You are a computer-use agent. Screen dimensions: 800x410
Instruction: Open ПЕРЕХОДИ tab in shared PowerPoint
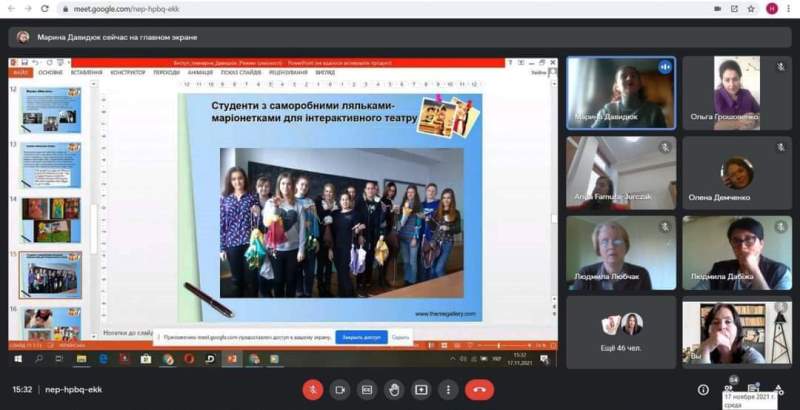click(166, 73)
